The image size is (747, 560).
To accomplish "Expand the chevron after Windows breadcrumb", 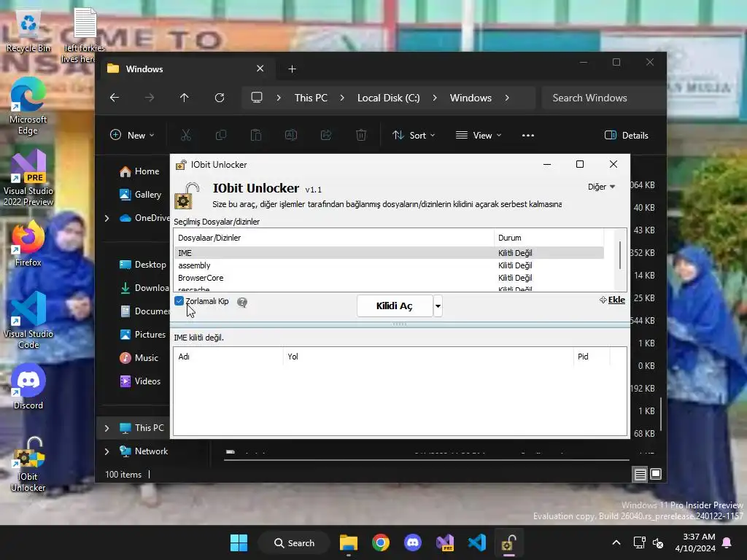I will click(507, 98).
